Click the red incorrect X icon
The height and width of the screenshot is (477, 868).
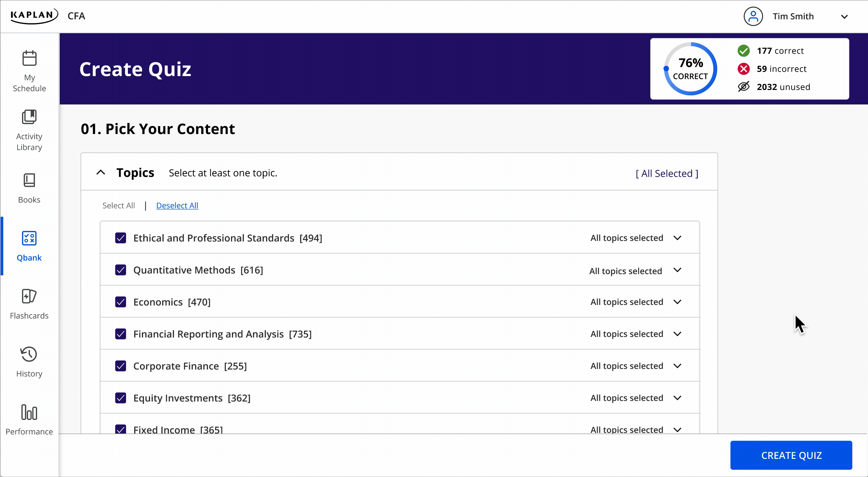[744, 69]
